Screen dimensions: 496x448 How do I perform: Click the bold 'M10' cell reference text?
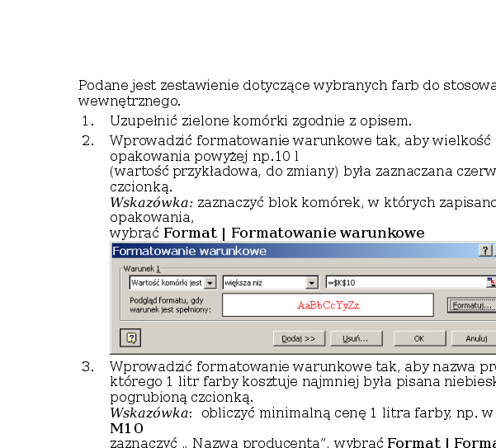tap(126, 429)
